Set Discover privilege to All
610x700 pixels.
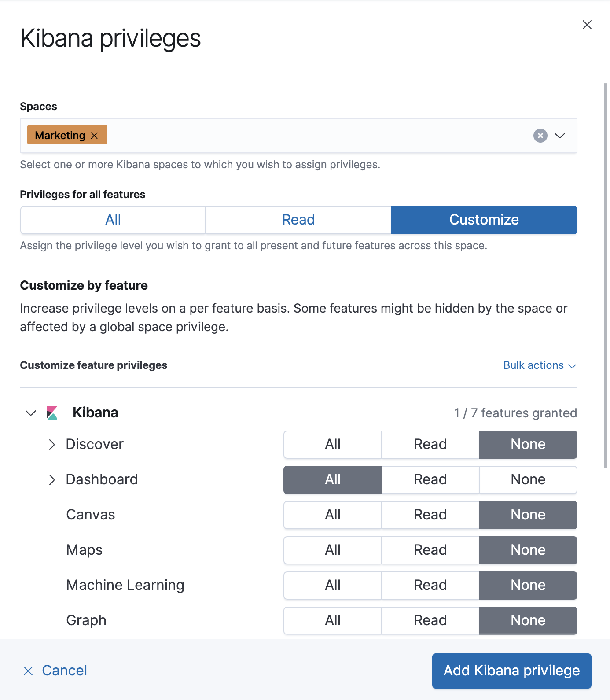pos(333,445)
